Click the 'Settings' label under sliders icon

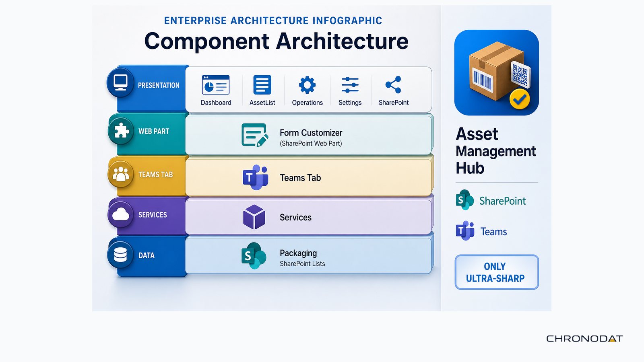[x=350, y=103]
